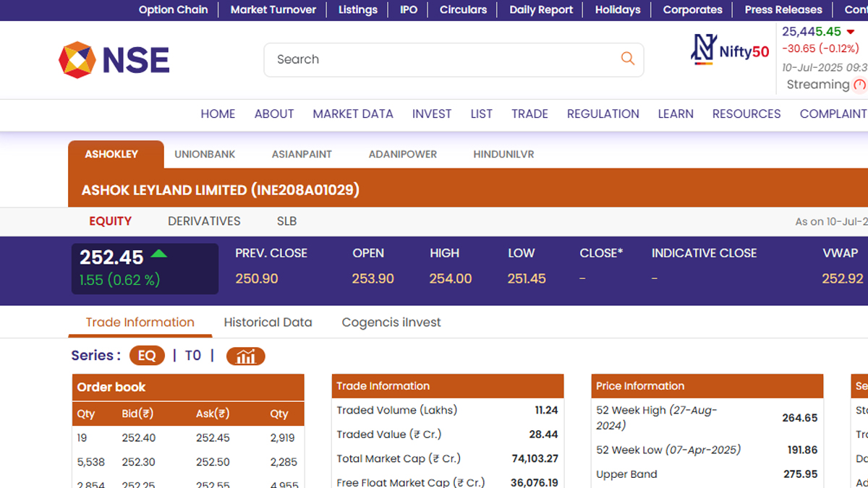
Task: Switch to HINDUNILVR stock tab
Action: (x=503, y=155)
